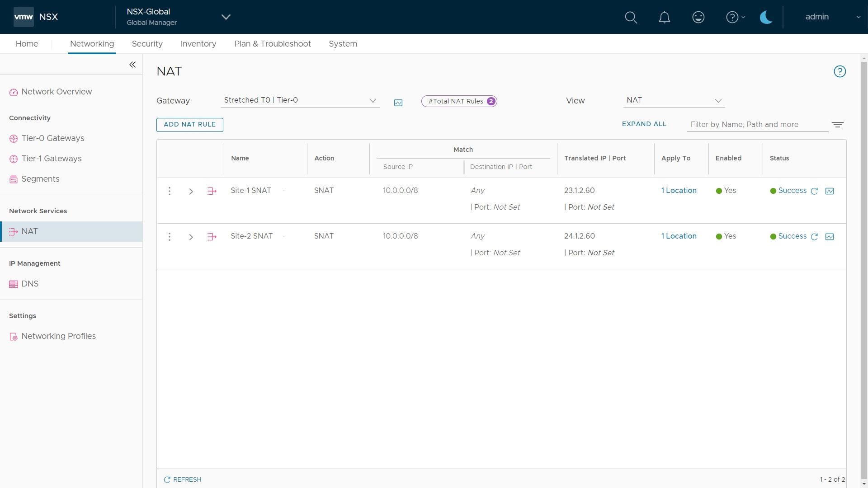Open the View NAT dropdown

click(674, 100)
